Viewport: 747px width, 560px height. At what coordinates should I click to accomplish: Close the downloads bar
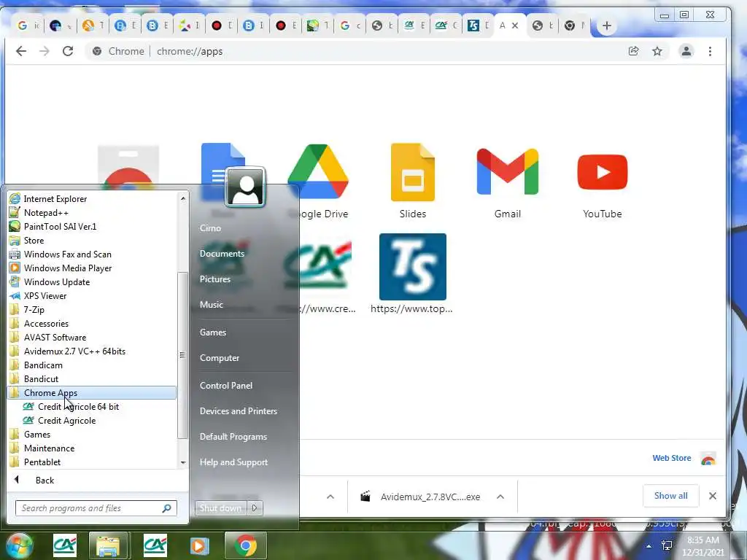(x=713, y=496)
